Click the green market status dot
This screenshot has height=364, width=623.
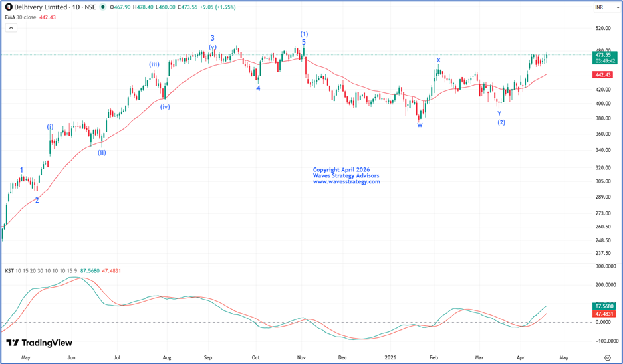click(x=103, y=7)
